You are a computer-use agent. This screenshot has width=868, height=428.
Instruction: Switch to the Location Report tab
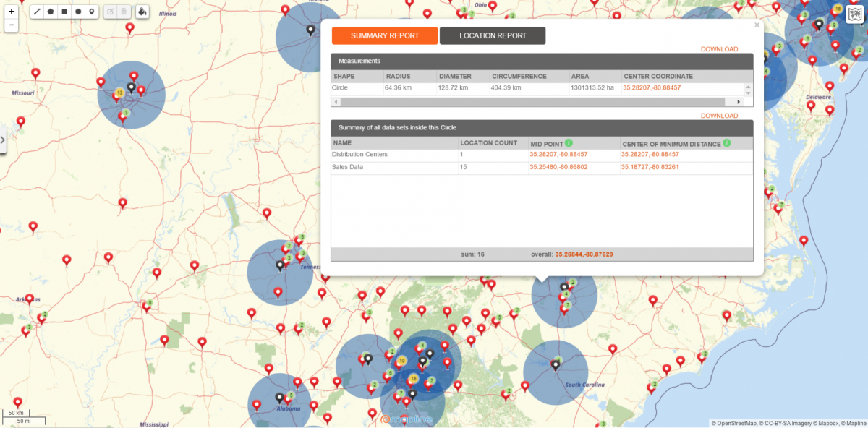(x=492, y=35)
